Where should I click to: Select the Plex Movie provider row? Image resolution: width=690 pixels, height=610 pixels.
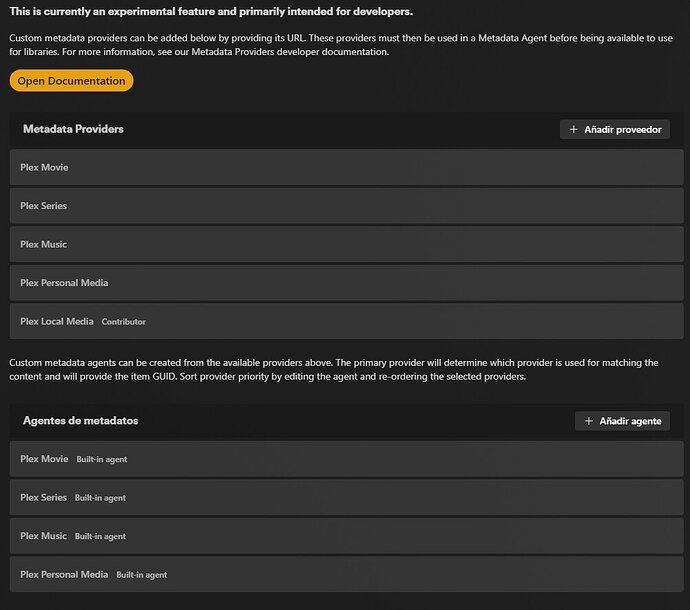click(346, 167)
